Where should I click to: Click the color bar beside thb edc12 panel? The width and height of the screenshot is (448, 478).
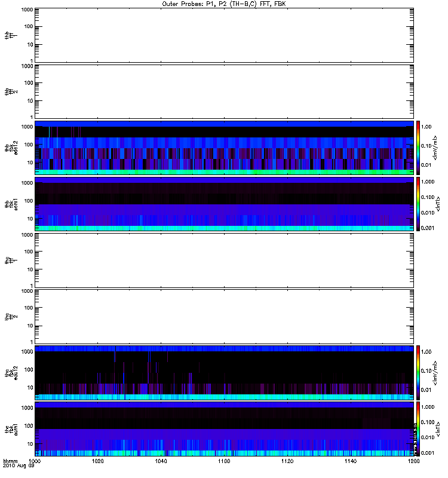[x=419, y=148]
